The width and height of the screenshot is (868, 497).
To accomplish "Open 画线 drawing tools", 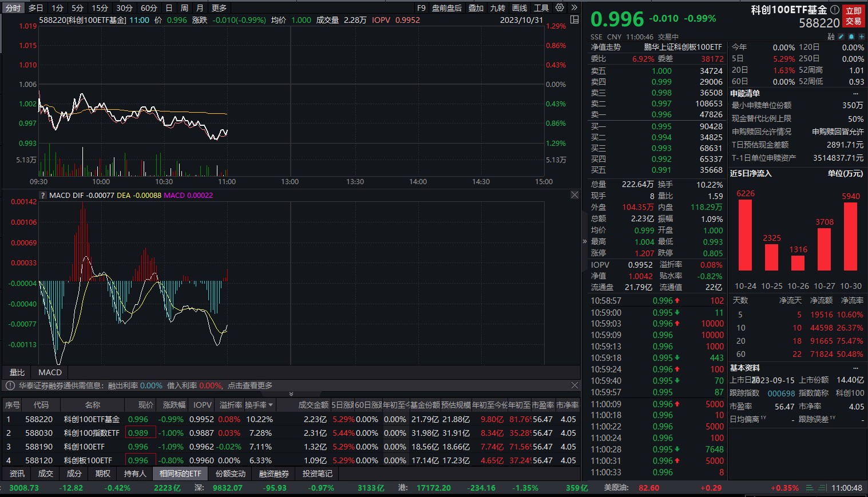I will (x=520, y=7).
